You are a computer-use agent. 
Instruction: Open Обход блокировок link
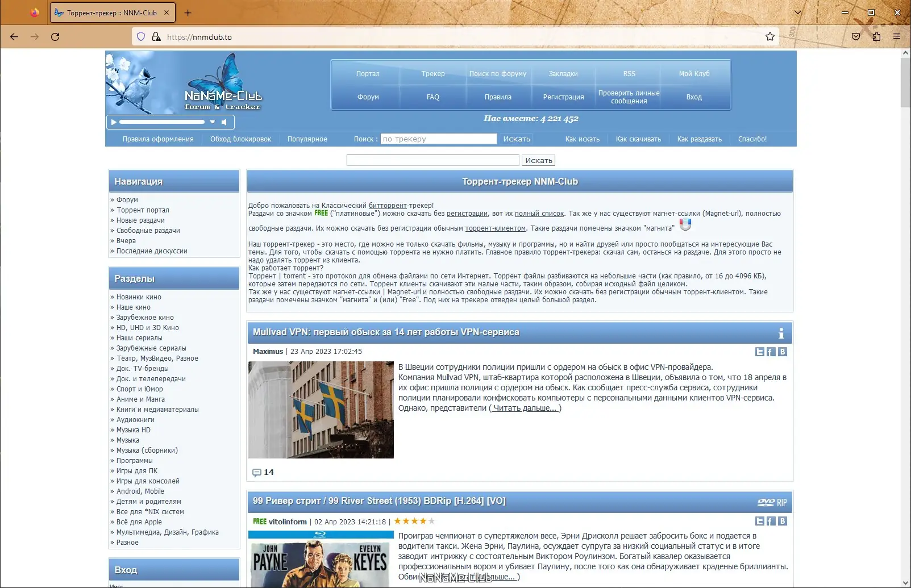click(x=240, y=139)
